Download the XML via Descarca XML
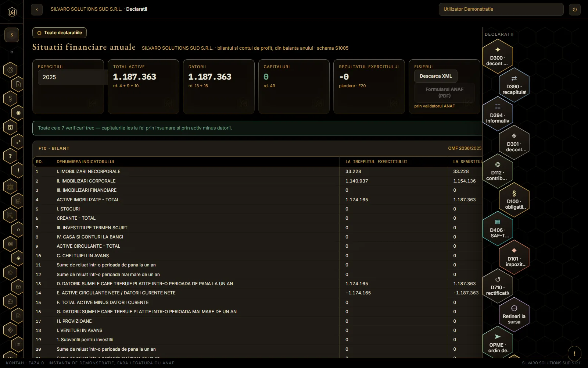This screenshot has width=588, height=368. tap(436, 76)
